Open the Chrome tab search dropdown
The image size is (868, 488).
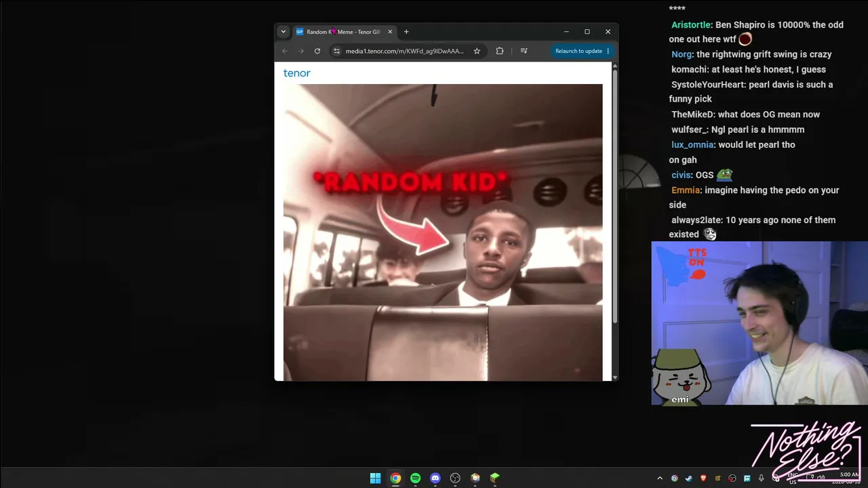tap(283, 32)
